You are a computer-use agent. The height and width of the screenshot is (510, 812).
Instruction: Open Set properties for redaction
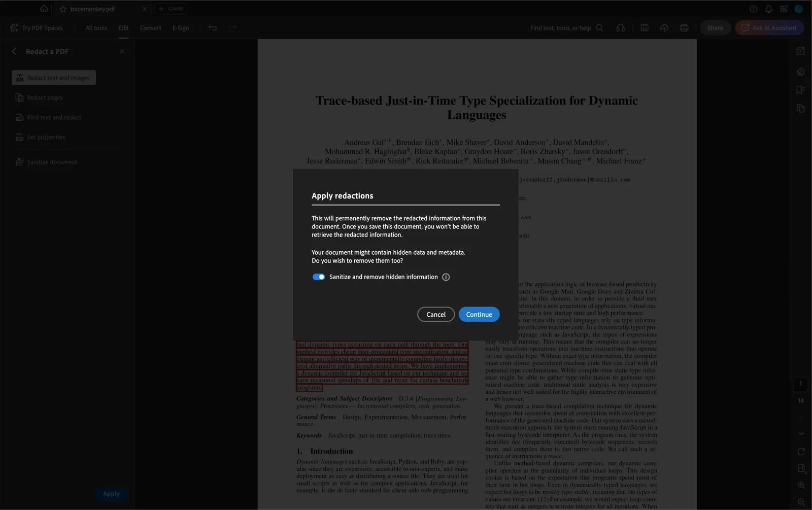pos(41,137)
